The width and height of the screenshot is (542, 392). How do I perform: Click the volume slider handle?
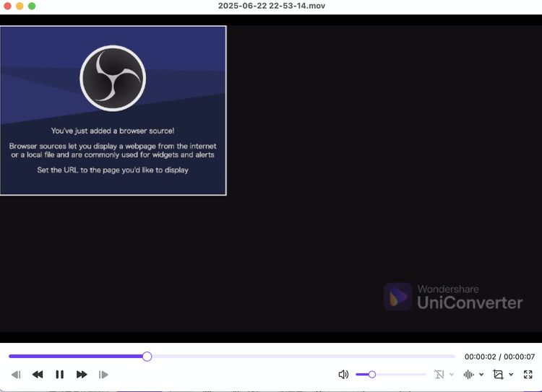click(x=372, y=375)
